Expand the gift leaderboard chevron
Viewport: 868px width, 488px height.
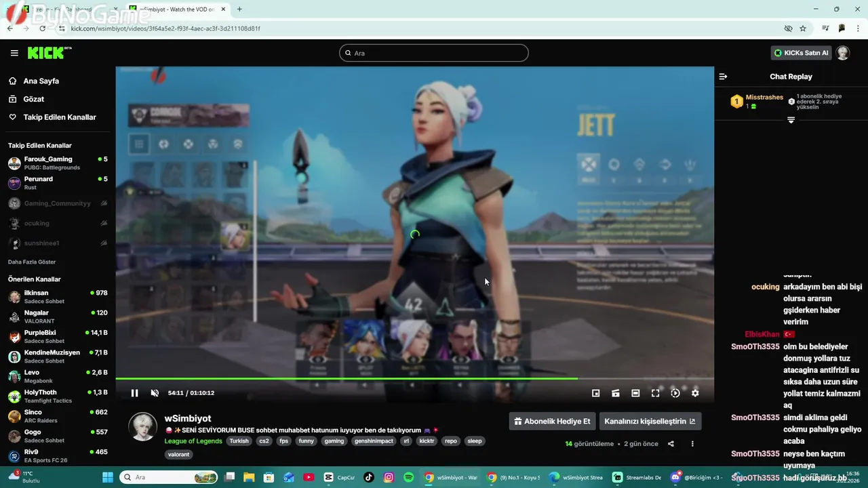(x=791, y=120)
